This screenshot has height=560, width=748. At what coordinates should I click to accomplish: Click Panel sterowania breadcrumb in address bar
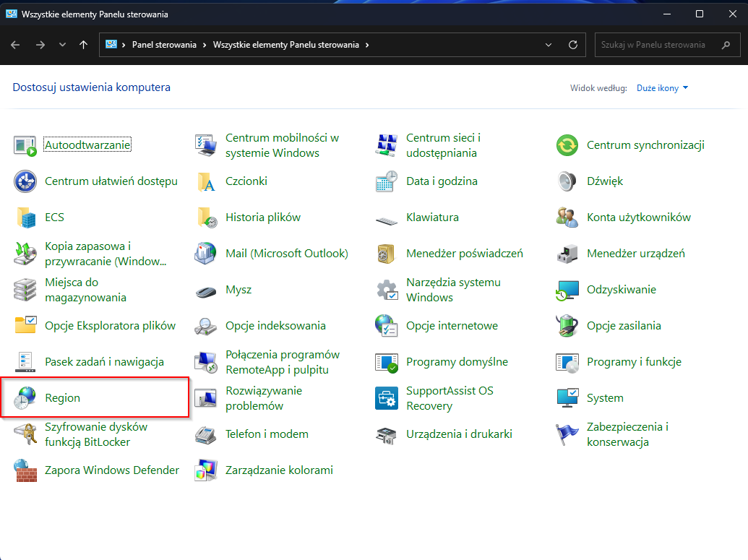point(164,45)
